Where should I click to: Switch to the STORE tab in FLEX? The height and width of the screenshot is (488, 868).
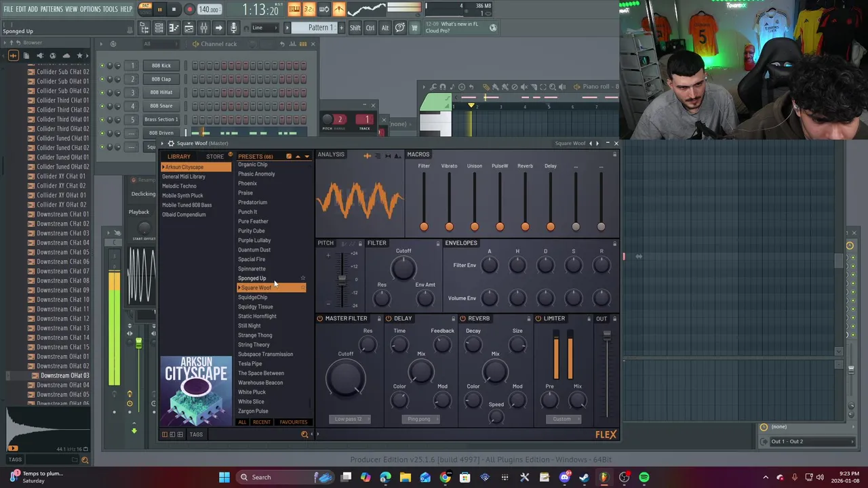click(x=215, y=157)
